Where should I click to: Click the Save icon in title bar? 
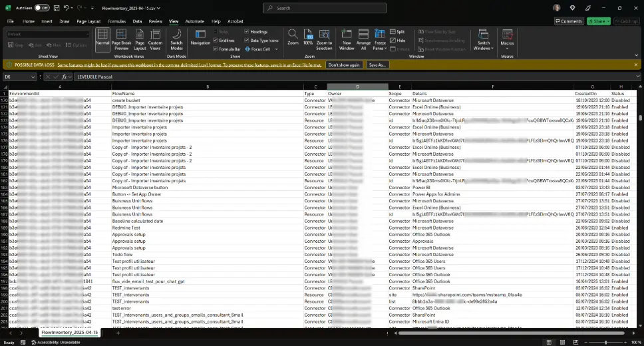pos(57,8)
